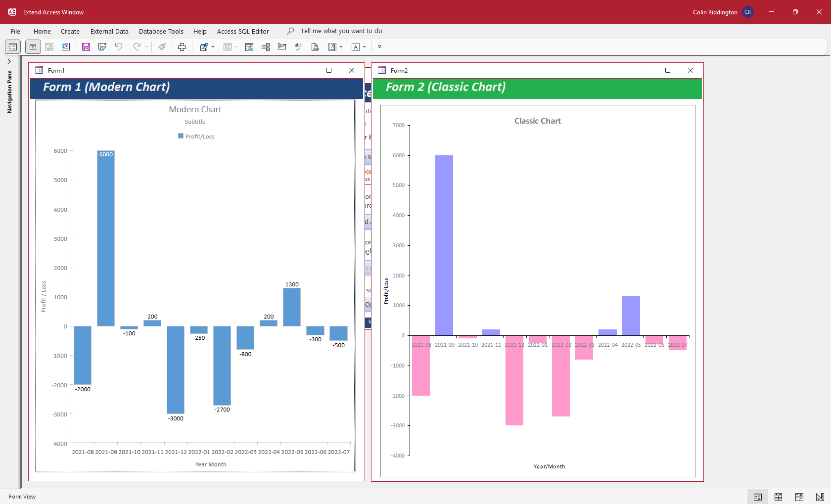
Task: Click the Print icon in the toolbar
Action: click(x=182, y=47)
